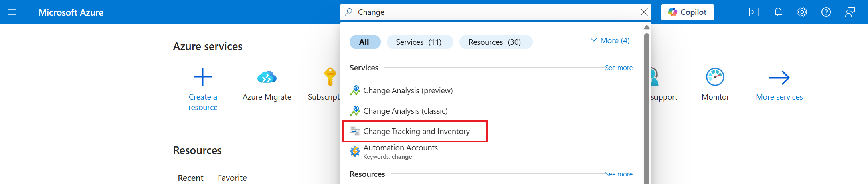Click the help question mark icon

[826, 12]
